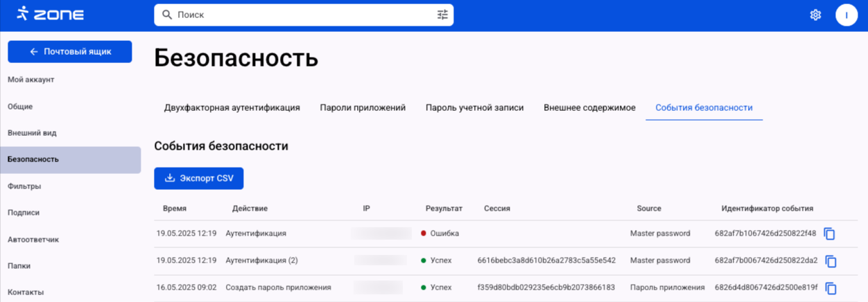Open settings gear icon
Image resolution: width=868 pixels, height=302 pixels.
815,15
